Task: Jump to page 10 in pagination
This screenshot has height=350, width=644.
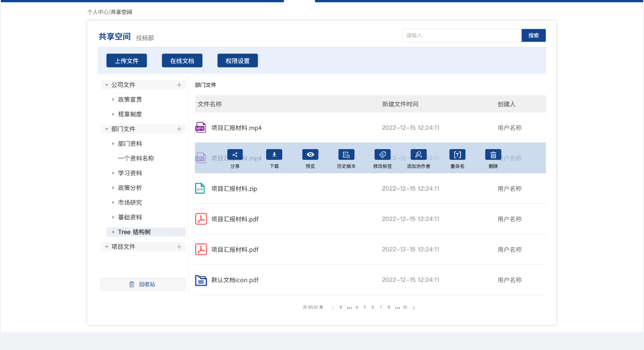Action: [405, 307]
